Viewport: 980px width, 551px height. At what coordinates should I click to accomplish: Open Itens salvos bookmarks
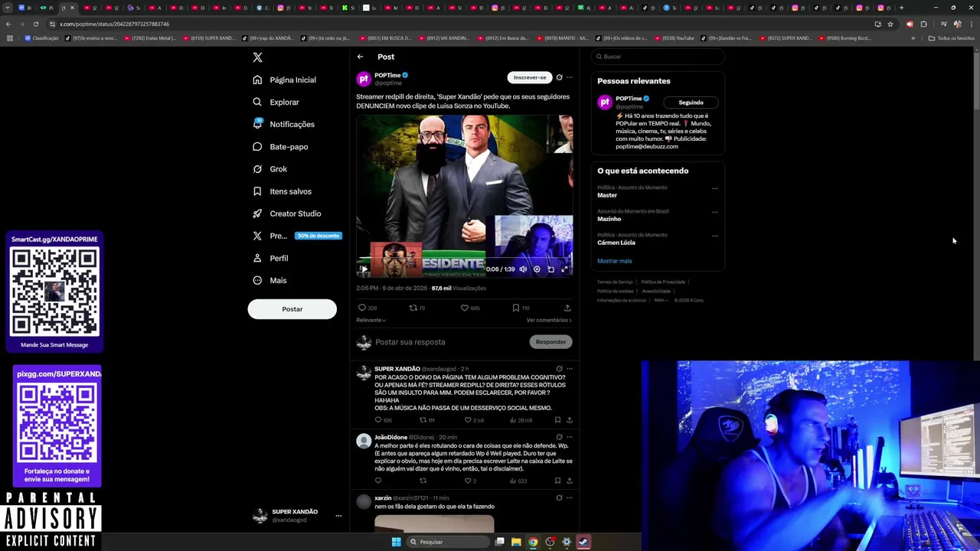click(x=282, y=191)
